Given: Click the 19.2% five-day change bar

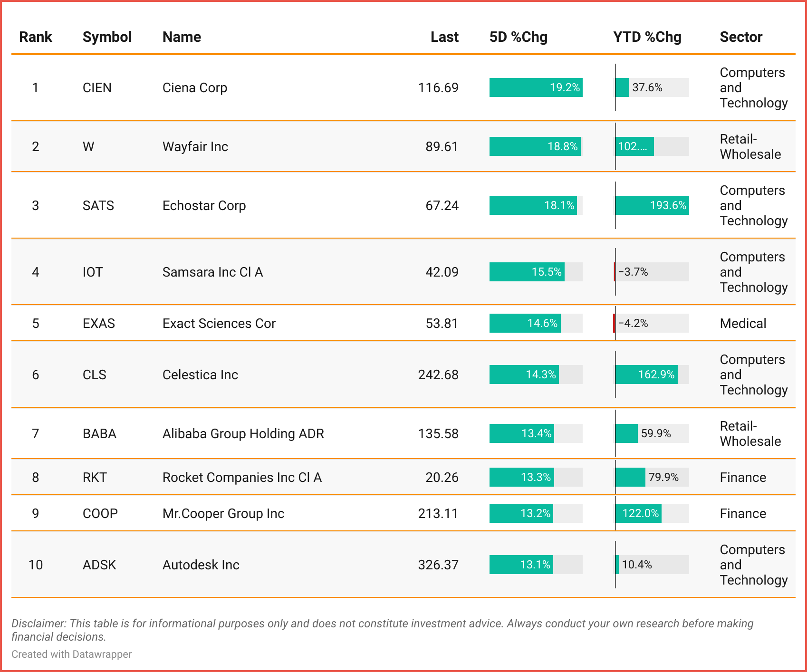Looking at the screenshot, I should (x=536, y=87).
